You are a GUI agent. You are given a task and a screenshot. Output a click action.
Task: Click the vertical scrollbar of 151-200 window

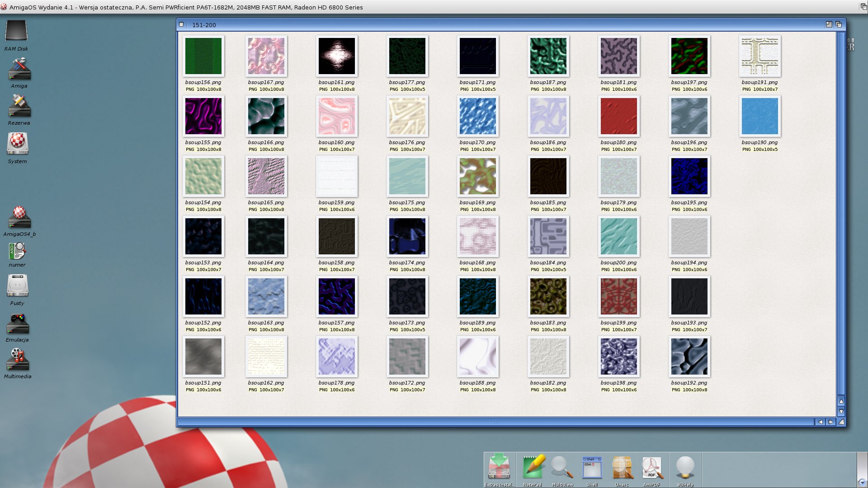click(x=841, y=213)
